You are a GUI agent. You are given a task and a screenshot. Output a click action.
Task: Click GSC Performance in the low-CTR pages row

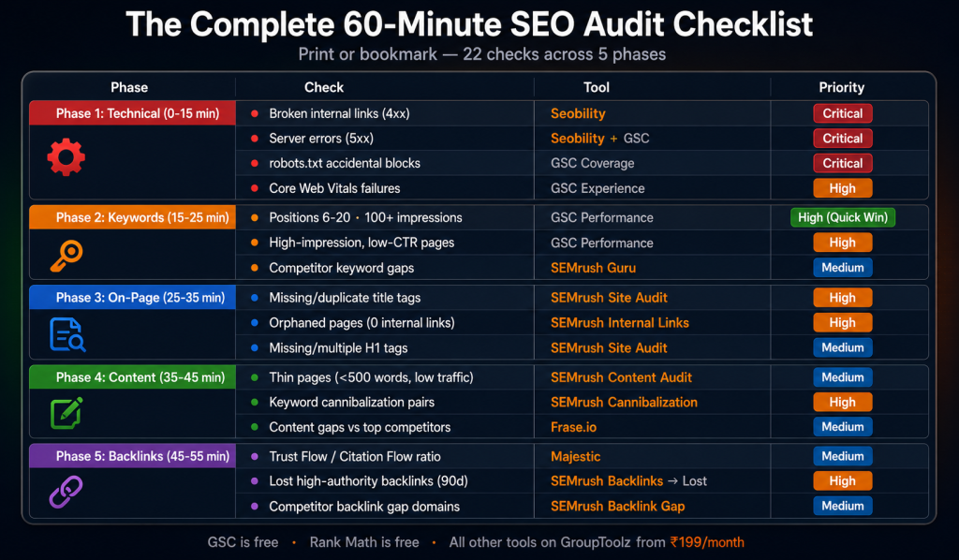(x=602, y=243)
